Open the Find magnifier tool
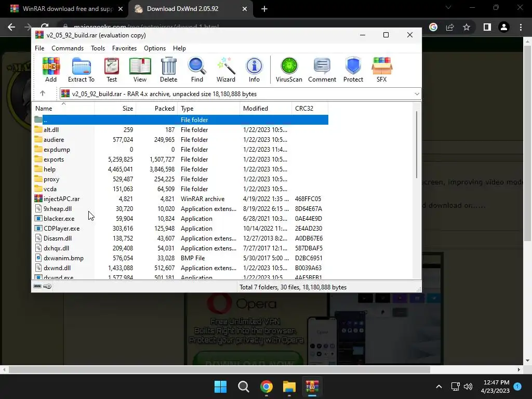Image resolution: width=532 pixels, height=399 pixels. tap(197, 70)
